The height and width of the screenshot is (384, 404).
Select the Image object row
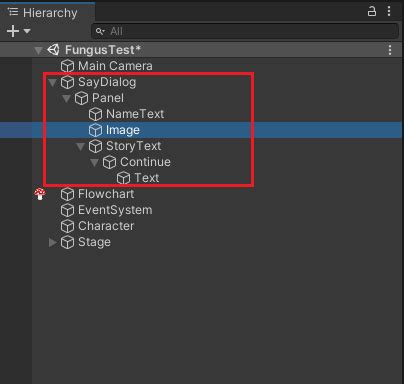[x=202, y=130]
